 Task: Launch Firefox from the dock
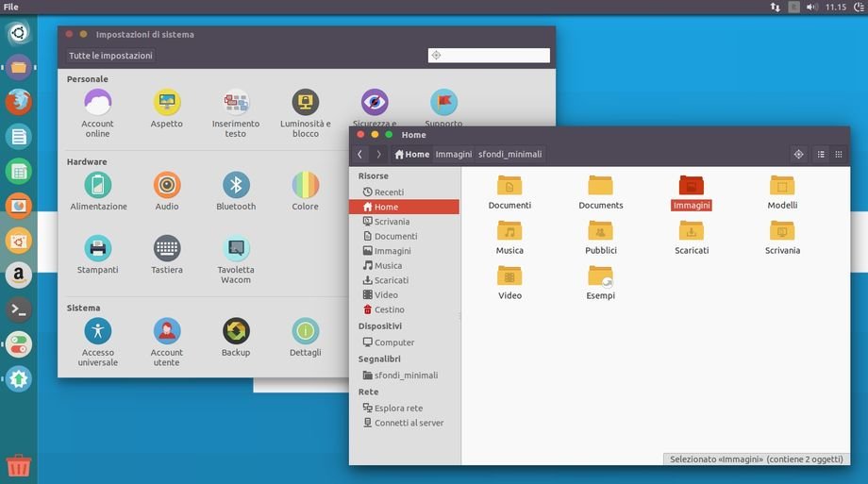[18, 102]
